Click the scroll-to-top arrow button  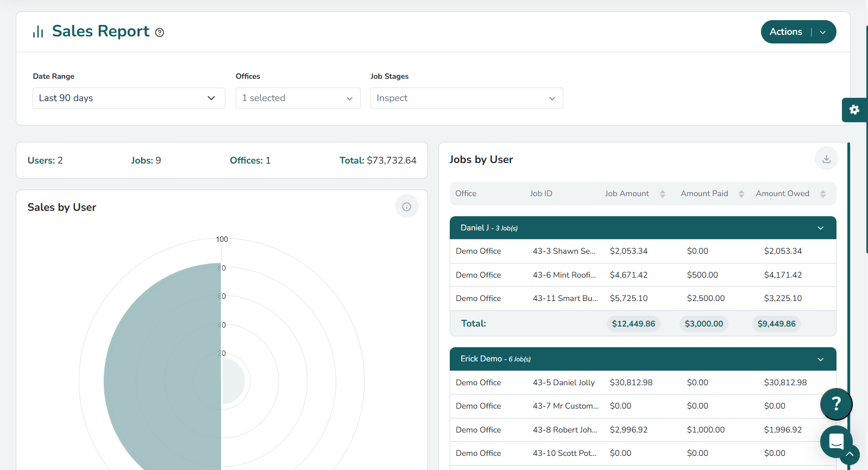pos(850,454)
